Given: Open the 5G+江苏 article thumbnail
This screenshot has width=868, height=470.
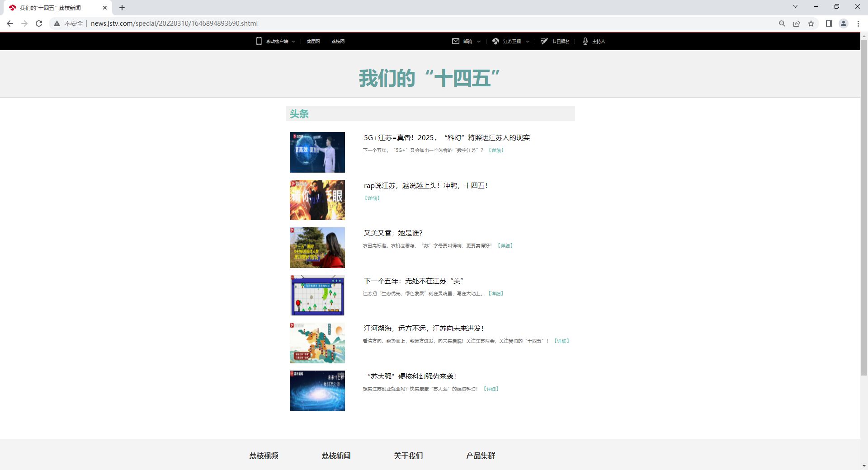Looking at the screenshot, I should click(x=317, y=152).
